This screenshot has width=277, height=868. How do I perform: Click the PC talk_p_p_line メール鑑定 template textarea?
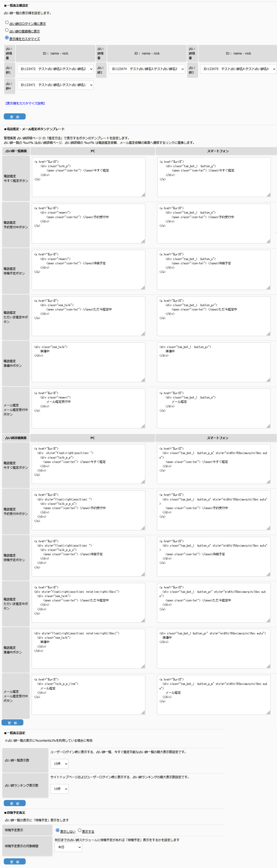88,695
